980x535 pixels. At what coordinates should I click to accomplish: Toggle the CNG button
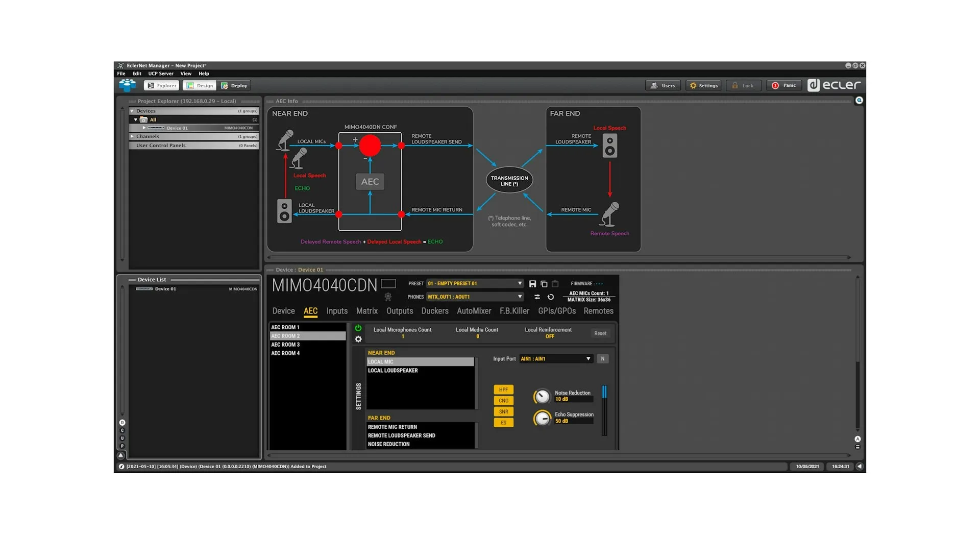tap(503, 401)
